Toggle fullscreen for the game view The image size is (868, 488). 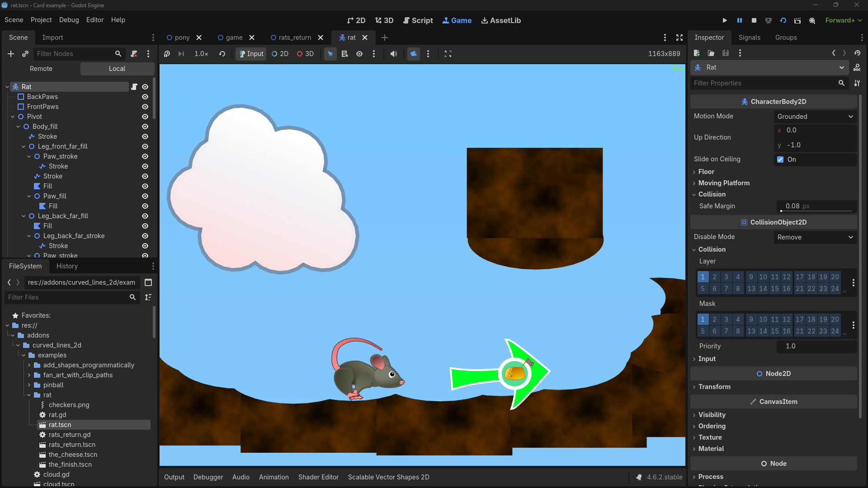tap(448, 54)
